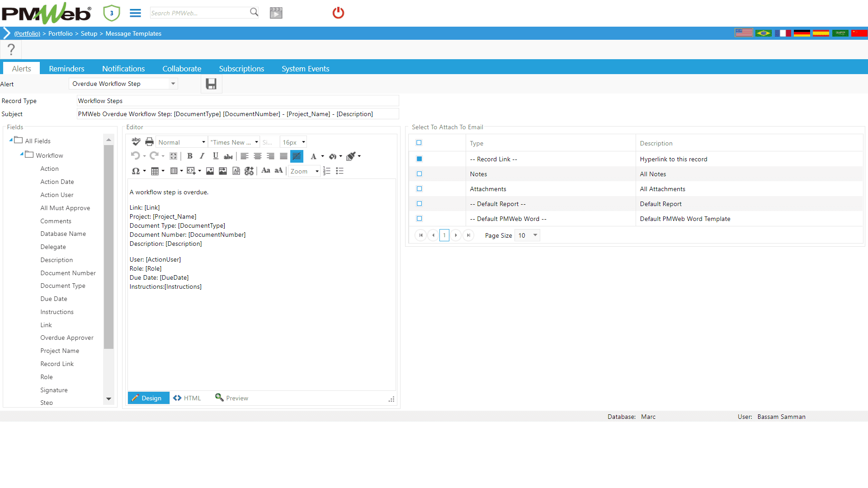Click the Select All icon

173,156
